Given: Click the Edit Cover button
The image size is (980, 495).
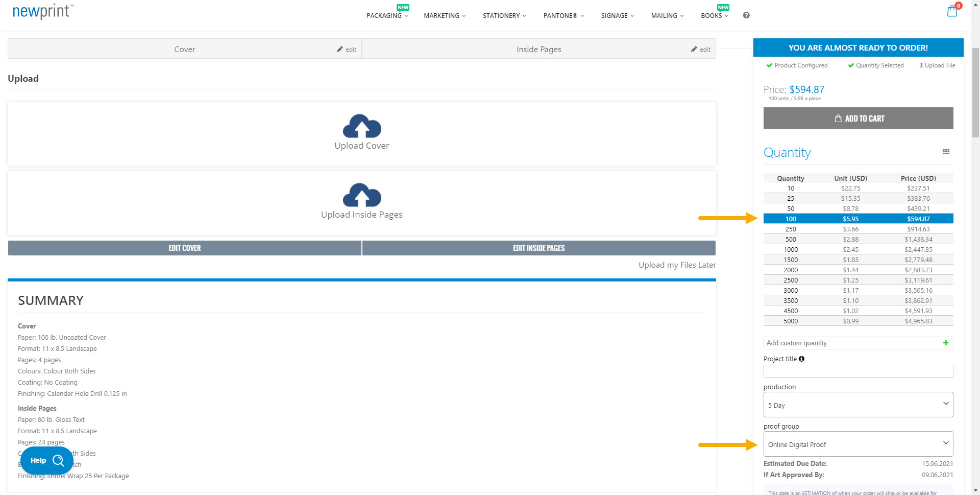Looking at the screenshot, I should point(185,248).
